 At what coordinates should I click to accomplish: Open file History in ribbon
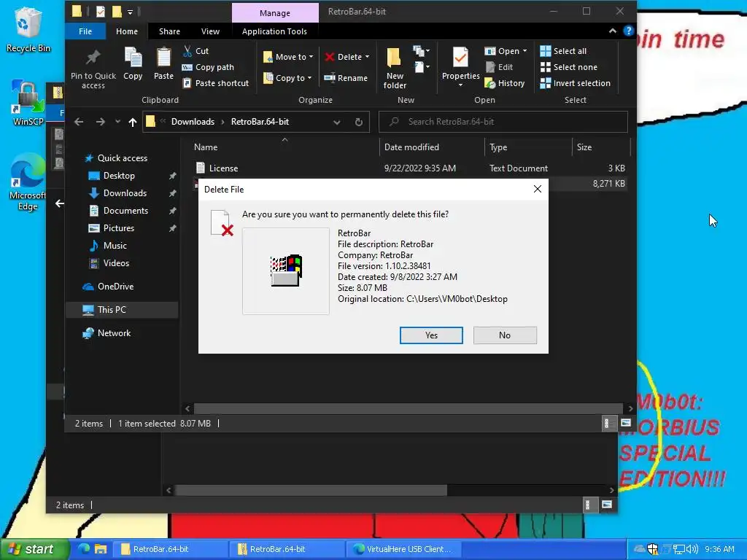click(x=505, y=83)
